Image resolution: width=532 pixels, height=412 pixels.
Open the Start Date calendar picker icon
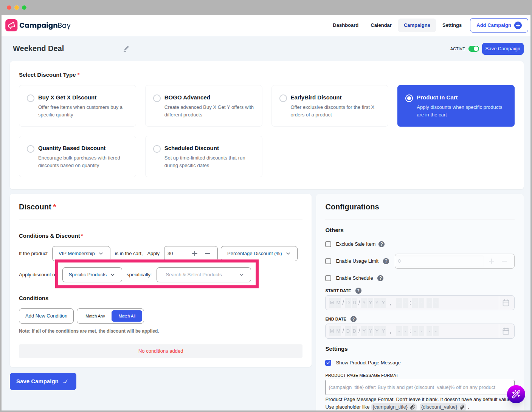point(506,303)
